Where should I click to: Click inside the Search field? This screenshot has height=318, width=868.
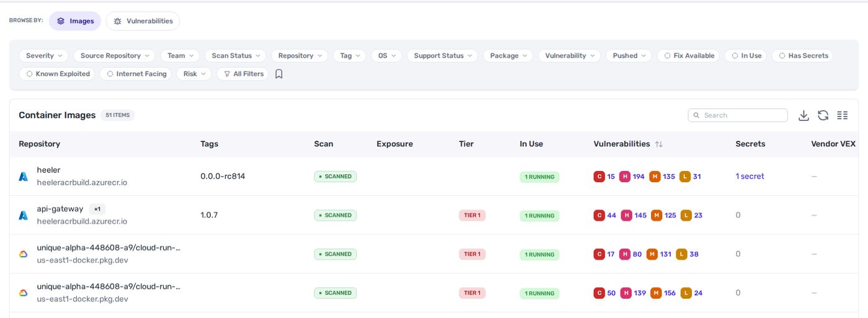tap(738, 115)
